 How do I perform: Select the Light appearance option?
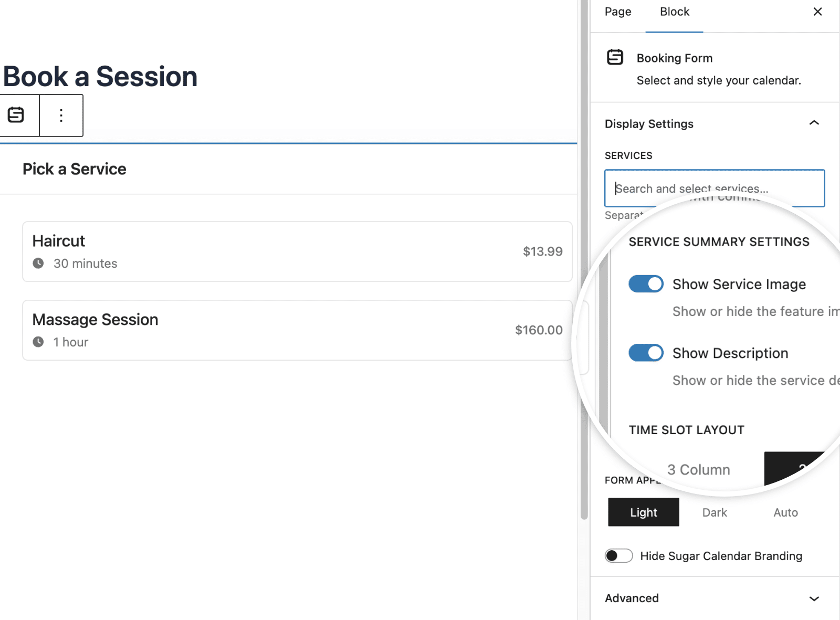click(x=643, y=512)
